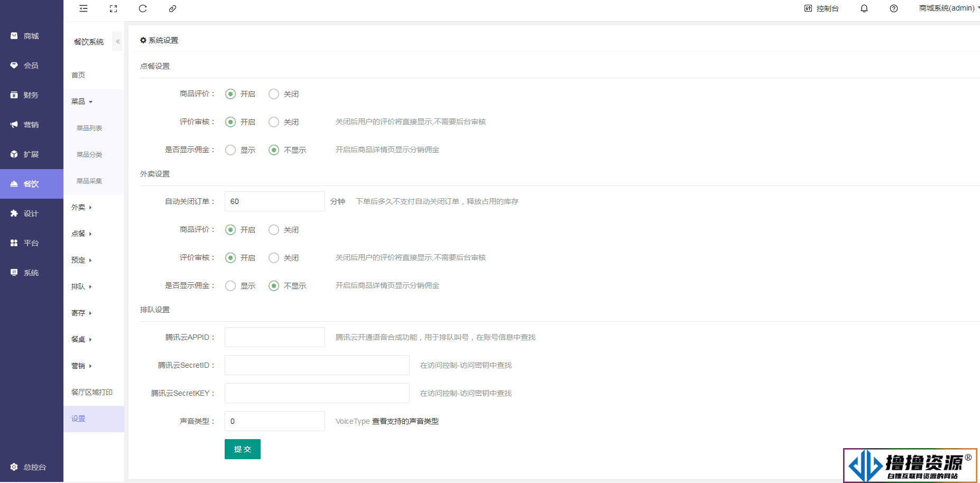The width and height of the screenshot is (980, 483).
Task: Expand the 寄存 submenu
Action: click(94, 313)
